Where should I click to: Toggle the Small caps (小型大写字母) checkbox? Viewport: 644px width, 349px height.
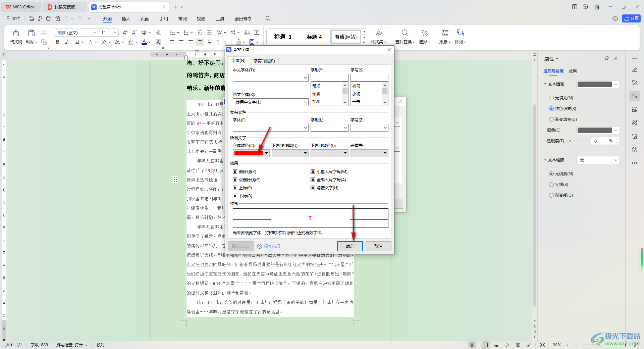pos(313,171)
